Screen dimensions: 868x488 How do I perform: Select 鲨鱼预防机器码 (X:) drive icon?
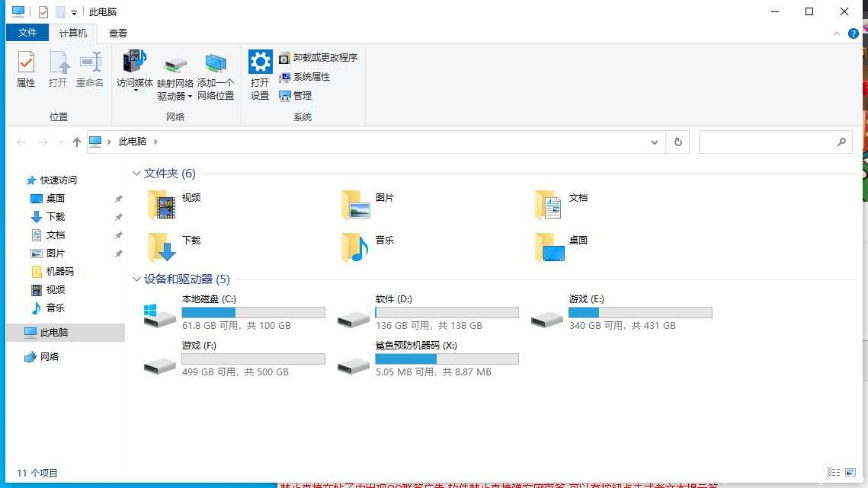[x=353, y=365]
